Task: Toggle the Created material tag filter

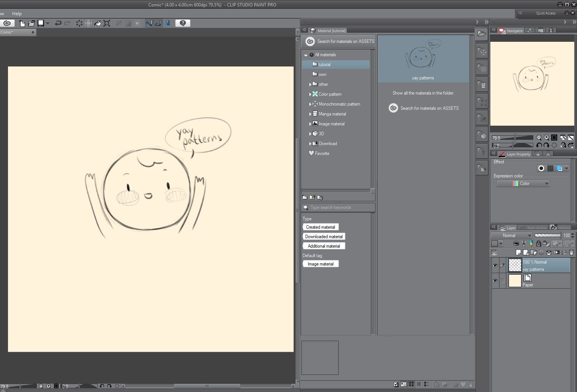Action: point(320,227)
